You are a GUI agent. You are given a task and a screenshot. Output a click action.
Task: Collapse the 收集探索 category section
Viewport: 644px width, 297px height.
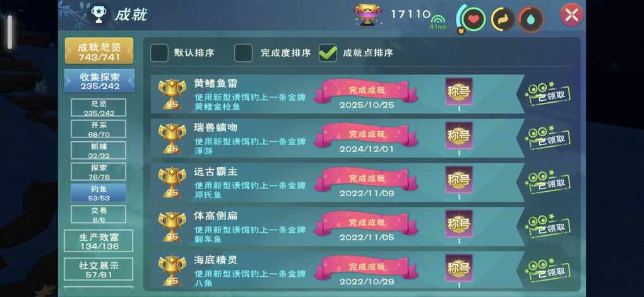pos(99,81)
